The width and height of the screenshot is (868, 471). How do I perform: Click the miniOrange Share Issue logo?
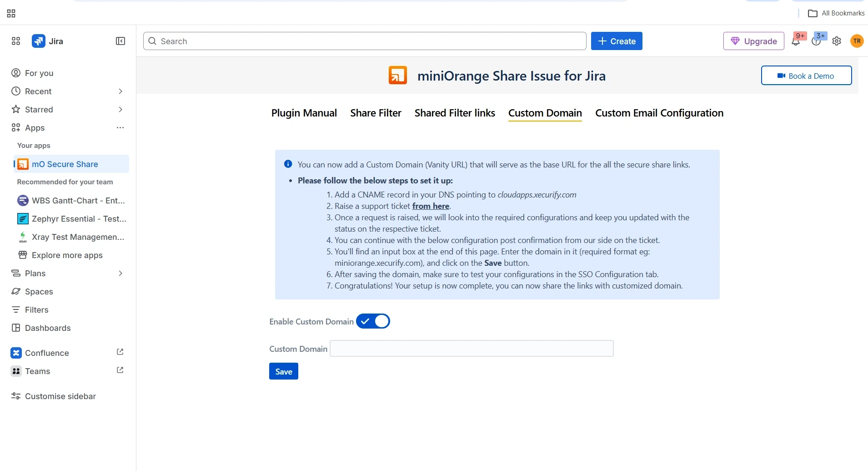(x=398, y=75)
